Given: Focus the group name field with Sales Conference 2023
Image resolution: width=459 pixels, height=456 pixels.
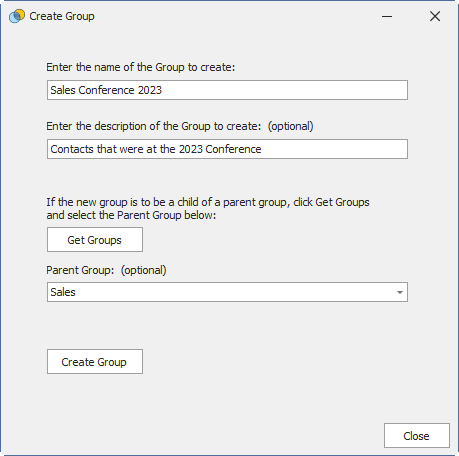Looking at the screenshot, I should tap(227, 90).
